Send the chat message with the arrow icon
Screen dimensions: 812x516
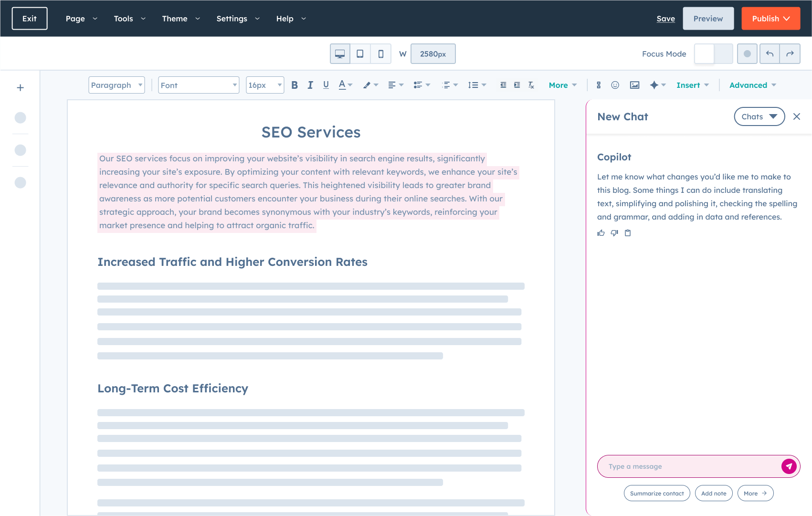coord(789,466)
